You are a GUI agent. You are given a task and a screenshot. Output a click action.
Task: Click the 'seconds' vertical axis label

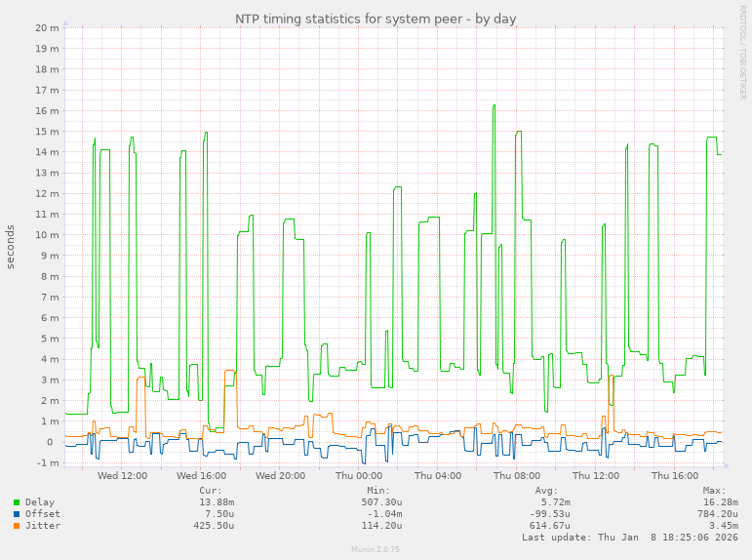coord(10,247)
